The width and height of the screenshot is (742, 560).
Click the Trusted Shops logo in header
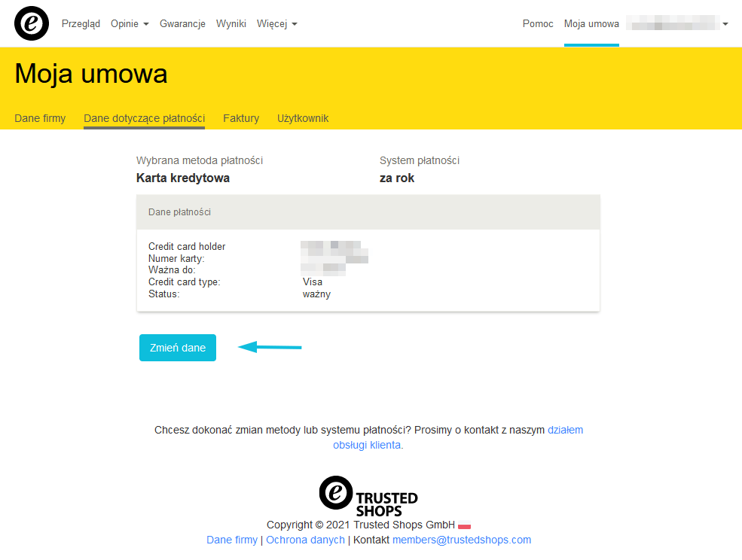31,23
